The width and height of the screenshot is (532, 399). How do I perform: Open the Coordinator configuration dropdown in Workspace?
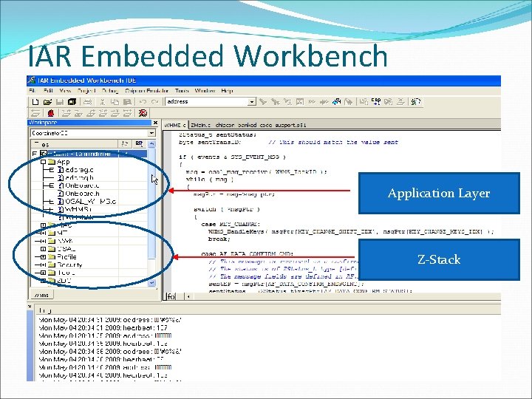pos(151,133)
